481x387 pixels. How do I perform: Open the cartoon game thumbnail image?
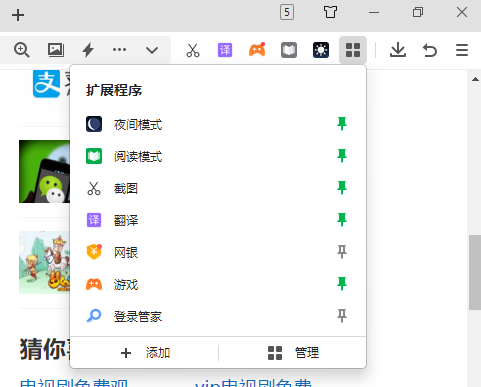pyautogui.click(x=44, y=263)
